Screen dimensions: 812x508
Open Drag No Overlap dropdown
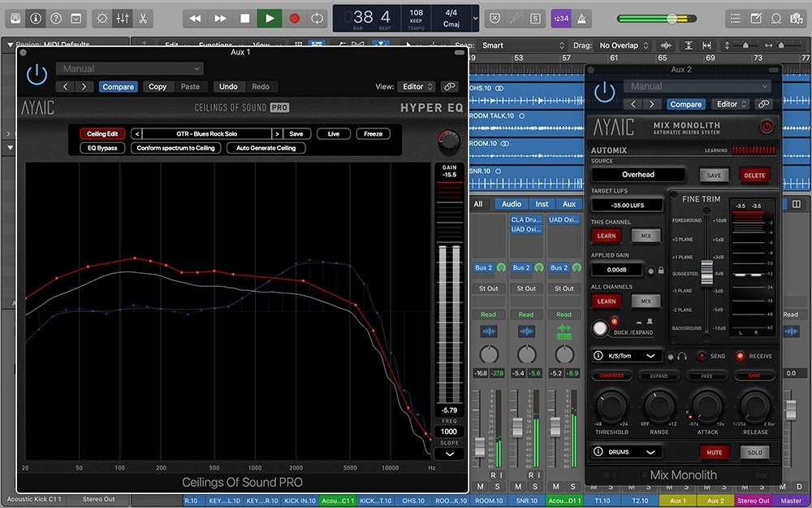point(623,46)
